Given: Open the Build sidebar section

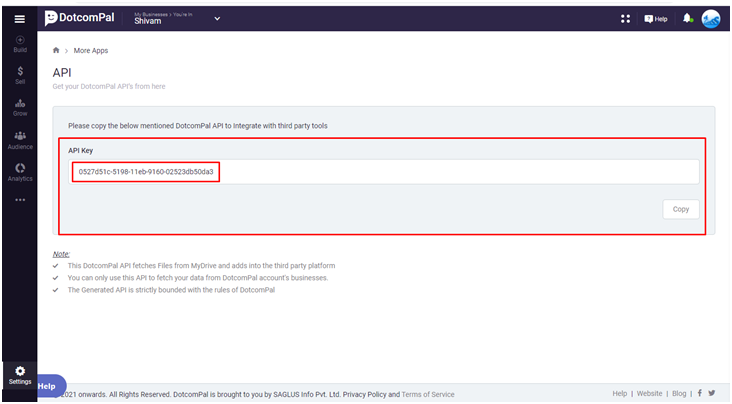Looking at the screenshot, I should coord(20,44).
